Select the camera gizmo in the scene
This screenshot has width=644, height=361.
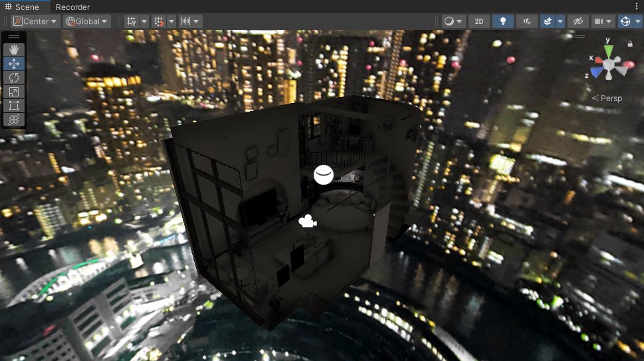(x=307, y=221)
